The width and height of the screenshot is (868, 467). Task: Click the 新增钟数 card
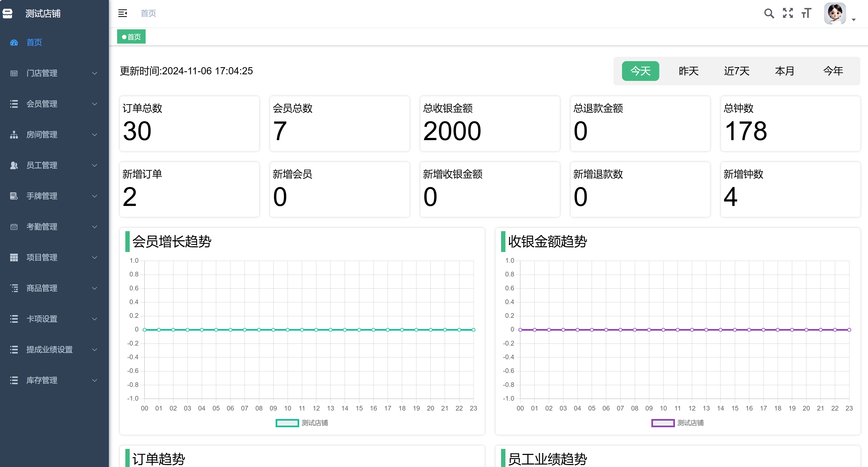coord(790,189)
